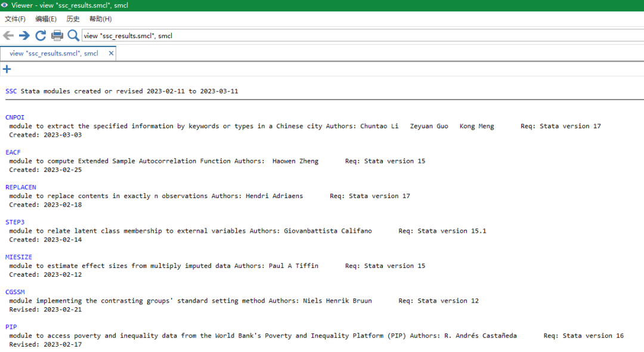The width and height of the screenshot is (644, 352).
Task: Print the Viewer contents
Action: 57,36
